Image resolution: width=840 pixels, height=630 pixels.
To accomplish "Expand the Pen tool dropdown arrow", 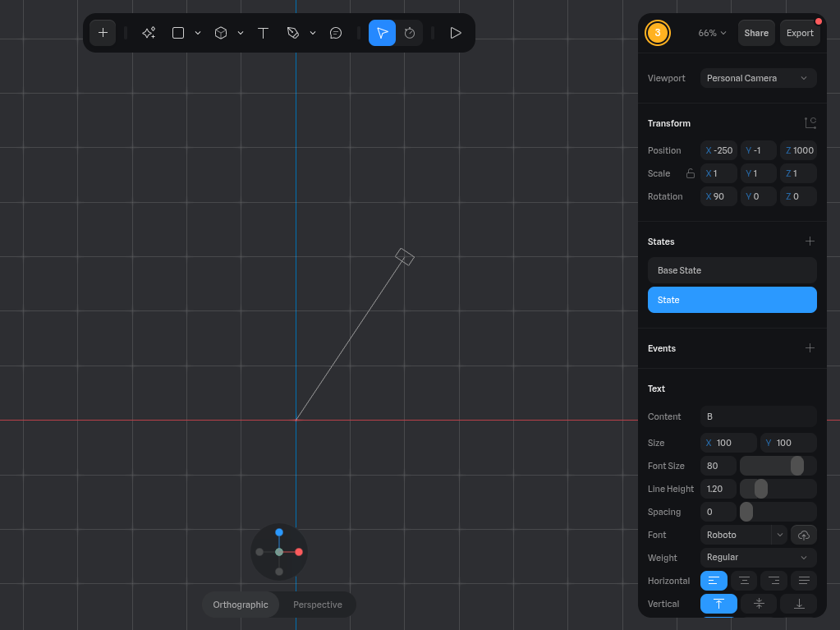I will [313, 33].
